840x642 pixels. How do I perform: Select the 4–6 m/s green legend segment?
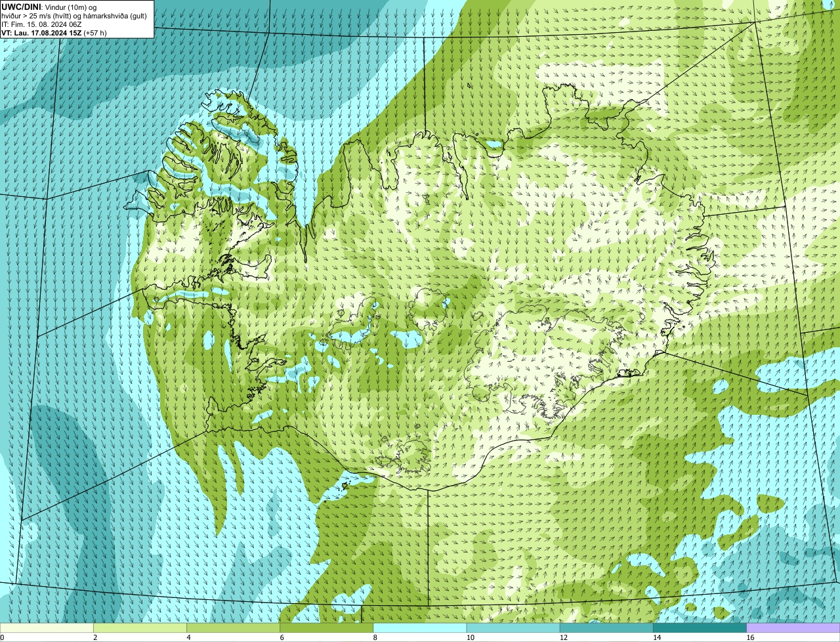coord(233,628)
